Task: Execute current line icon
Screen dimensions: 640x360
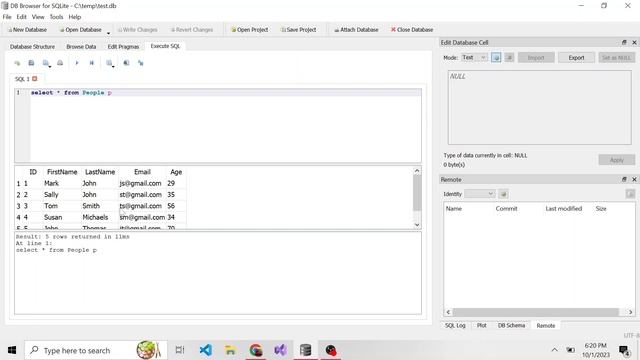Action: click(91, 63)
